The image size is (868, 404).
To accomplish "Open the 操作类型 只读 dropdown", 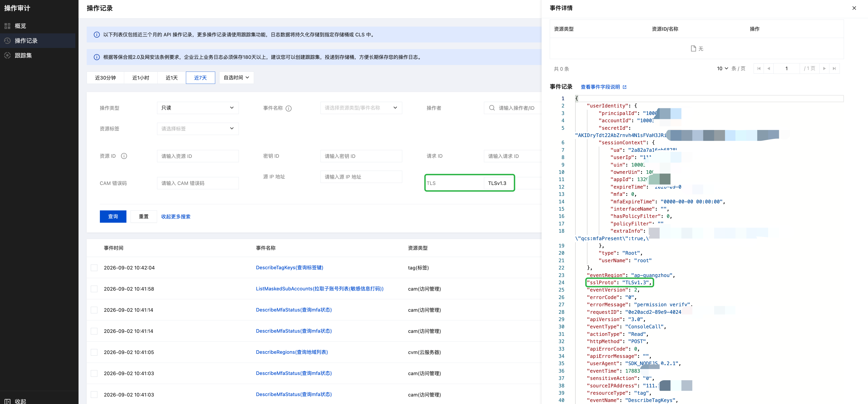I will pyautogui.click(x=198, y=108).
